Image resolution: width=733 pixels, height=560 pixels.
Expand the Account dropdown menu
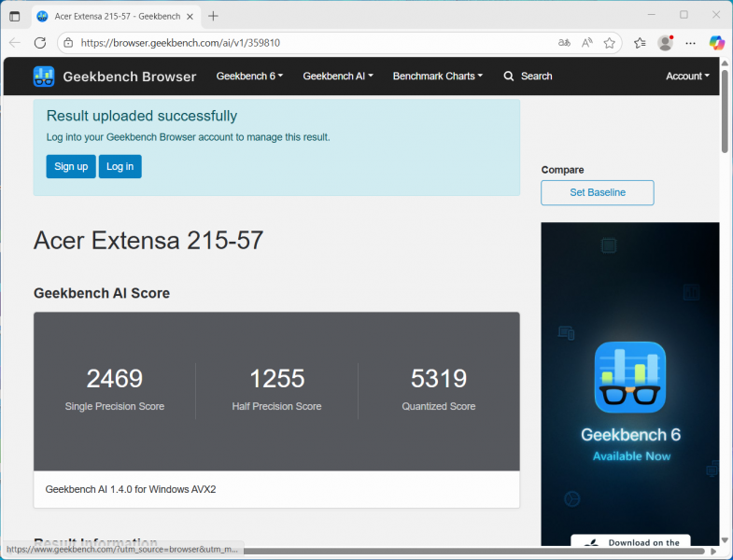[x=687, y=77]
